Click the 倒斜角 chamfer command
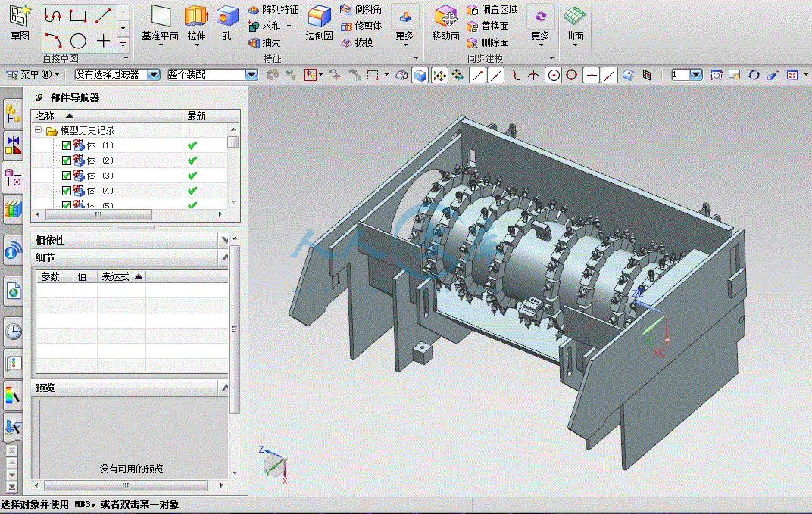Viewport: 812px width, 514px height. click(361, 9)
